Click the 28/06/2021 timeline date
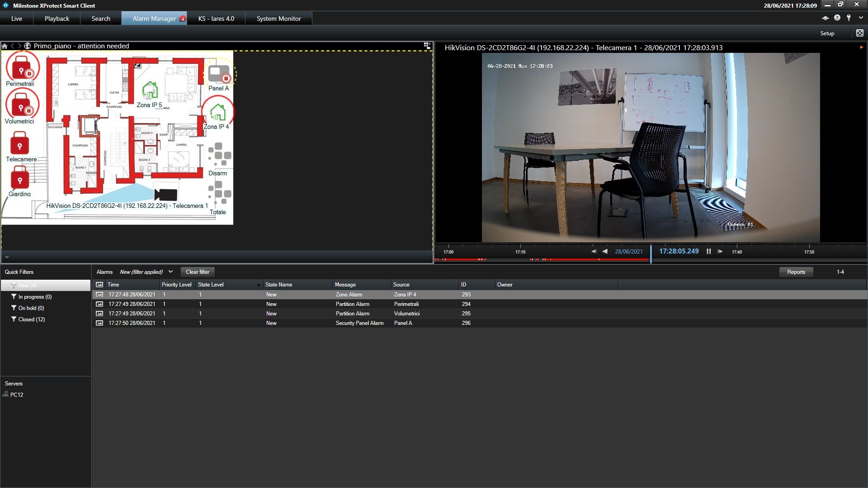 click(x=628, y=252)
